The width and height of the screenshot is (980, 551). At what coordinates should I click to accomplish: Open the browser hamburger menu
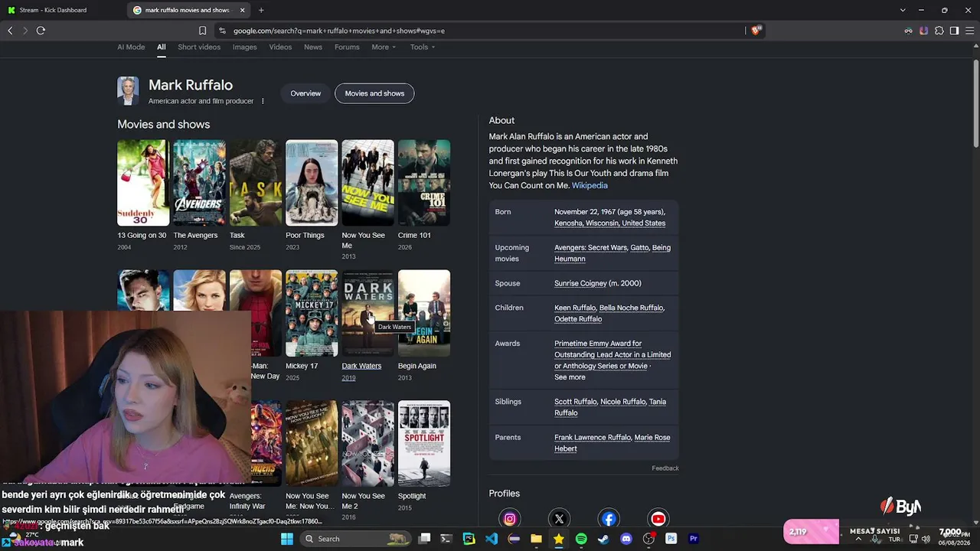click(x=969, y=31)
